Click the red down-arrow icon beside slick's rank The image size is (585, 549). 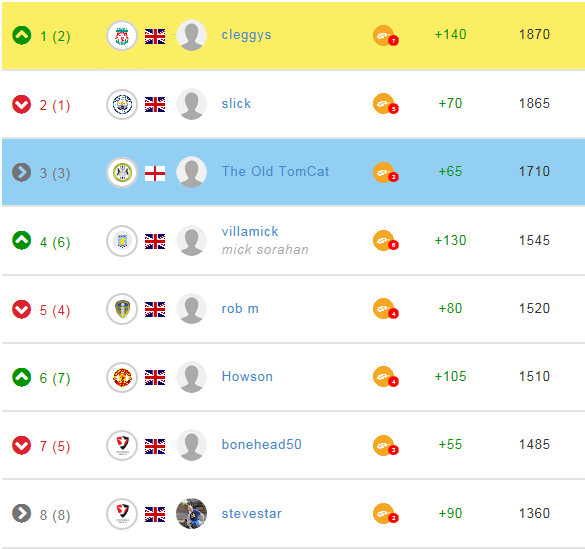click(x=22, y=104)
